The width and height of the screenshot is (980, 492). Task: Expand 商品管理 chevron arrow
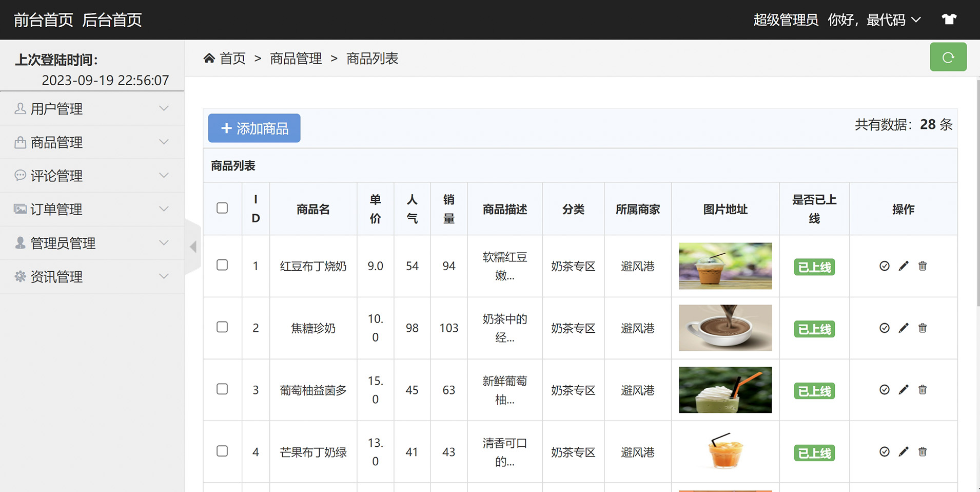pyautogui.click(x=164, y=142)
